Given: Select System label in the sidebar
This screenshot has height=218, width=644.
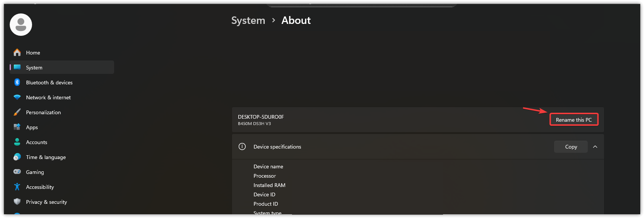Looking at the screenshot, I should click(x=34, y=68).
